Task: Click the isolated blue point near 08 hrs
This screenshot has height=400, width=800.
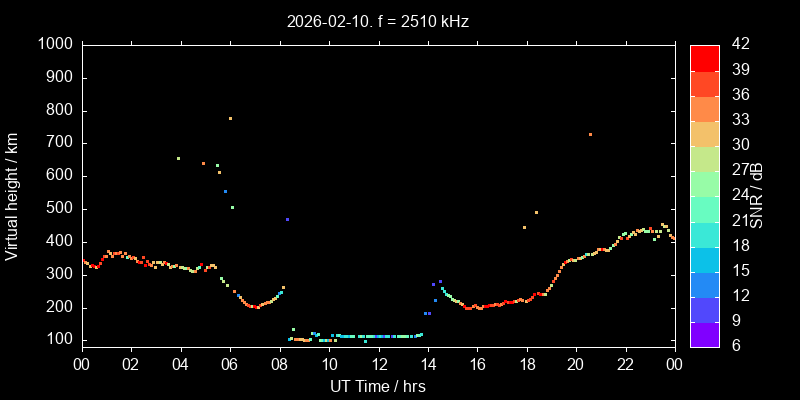Action: 287,219
